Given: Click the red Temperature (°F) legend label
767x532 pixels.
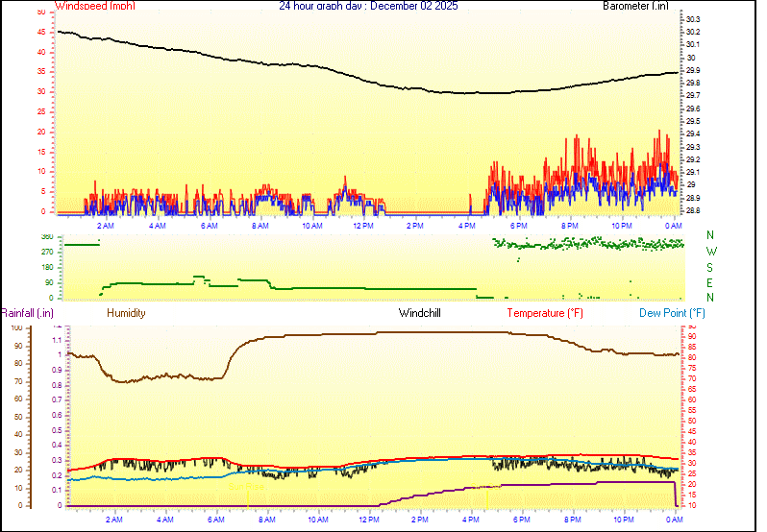Looking at the screenshot, I should coord(545,313).
